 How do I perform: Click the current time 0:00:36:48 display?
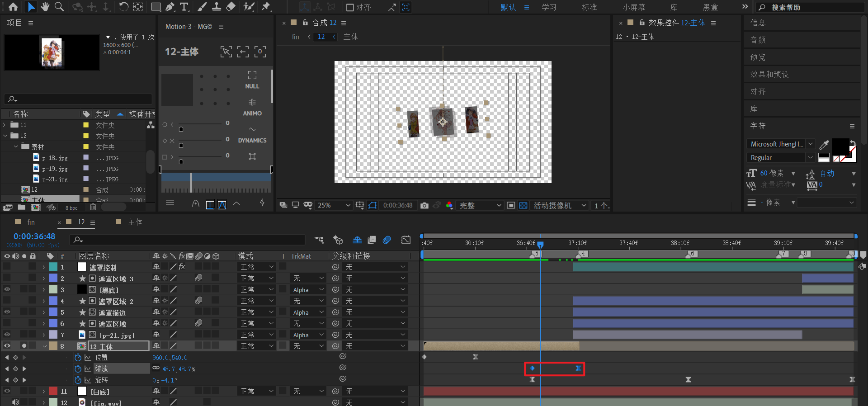(x=34, y=236)
